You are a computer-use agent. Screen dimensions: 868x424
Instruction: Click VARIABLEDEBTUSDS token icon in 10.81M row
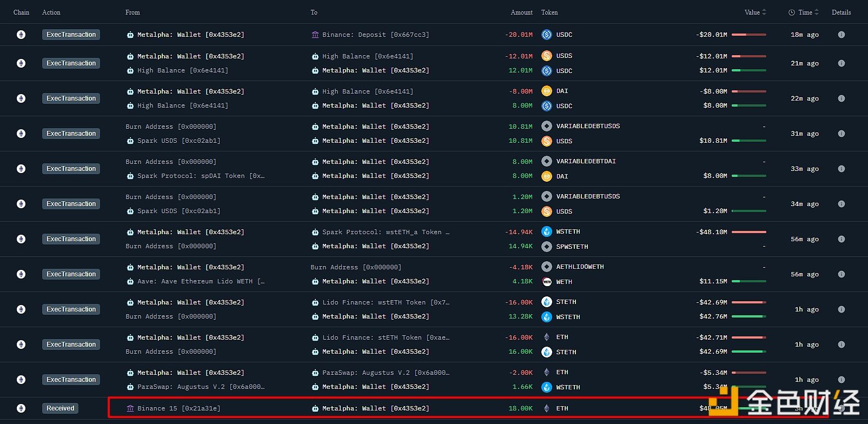(547, 126)
